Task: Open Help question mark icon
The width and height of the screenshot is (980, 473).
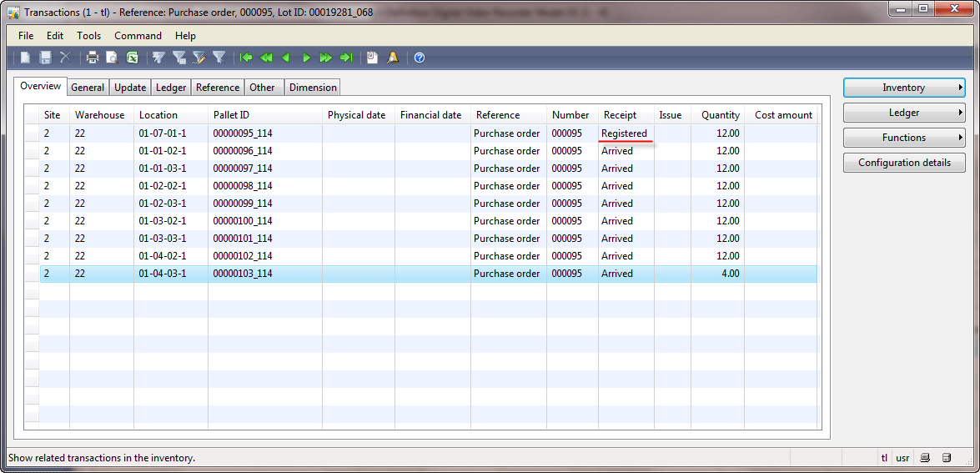Action: [420, 58]
